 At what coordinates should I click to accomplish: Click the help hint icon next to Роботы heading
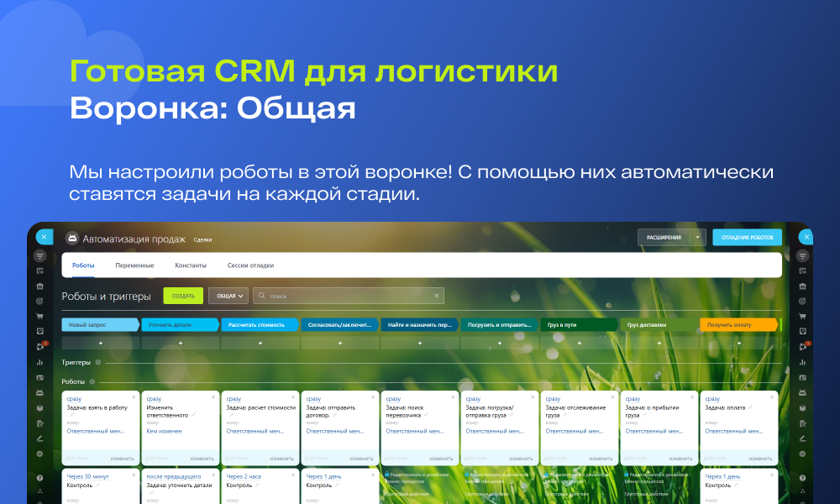(92, 382)
